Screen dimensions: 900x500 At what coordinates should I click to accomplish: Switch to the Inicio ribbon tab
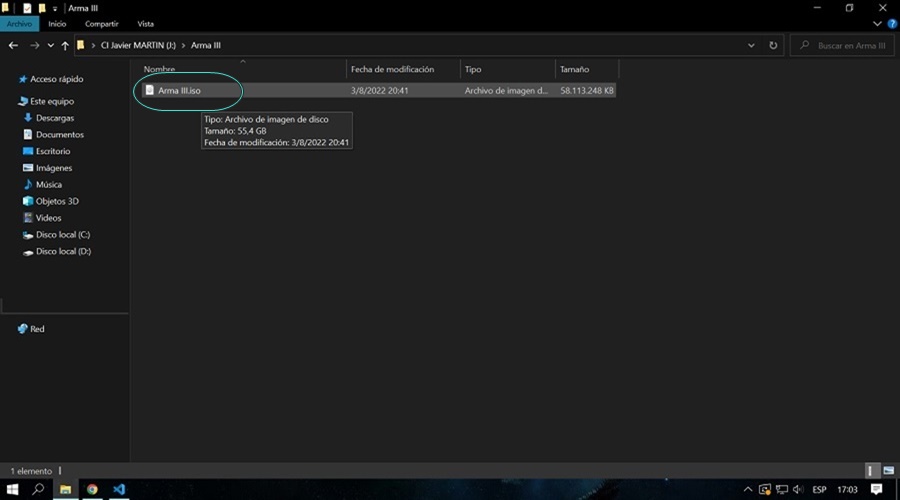coord(57,24)
